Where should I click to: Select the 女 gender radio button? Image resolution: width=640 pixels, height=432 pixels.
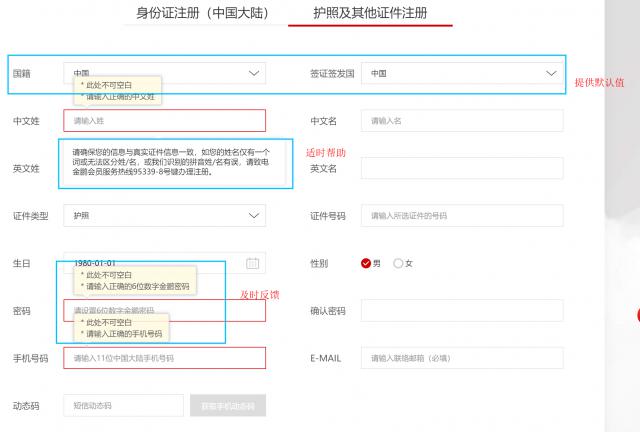tap(398, 263)
